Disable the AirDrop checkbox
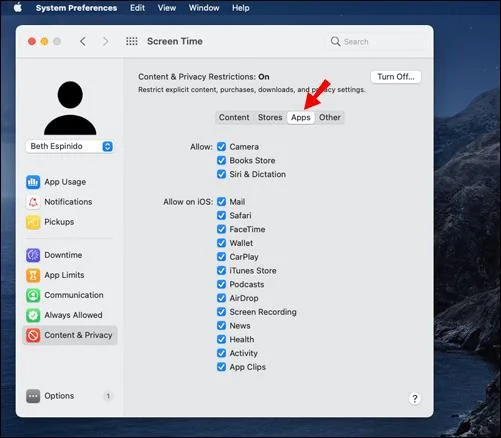This screenshot has width=501, height=438. 221,298
